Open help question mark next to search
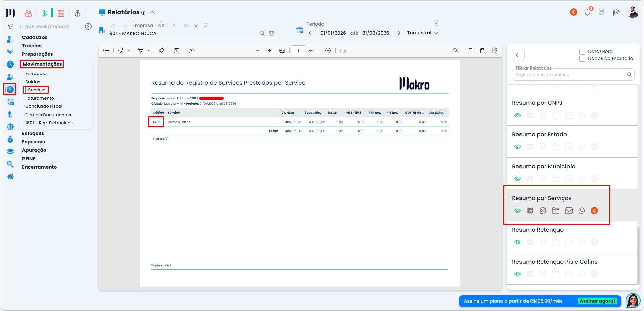Image resolution: width=644 pixels, height=311 pixels. point(88,26)
